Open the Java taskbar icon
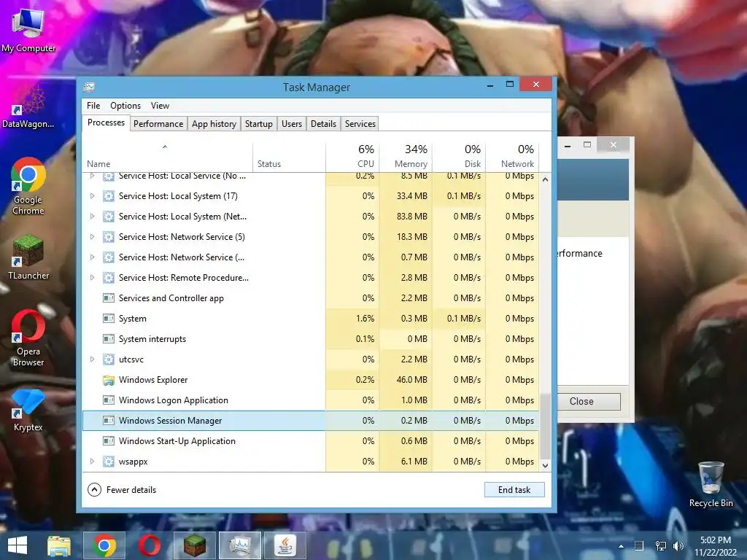747x560 pixels. pos(285,545)
